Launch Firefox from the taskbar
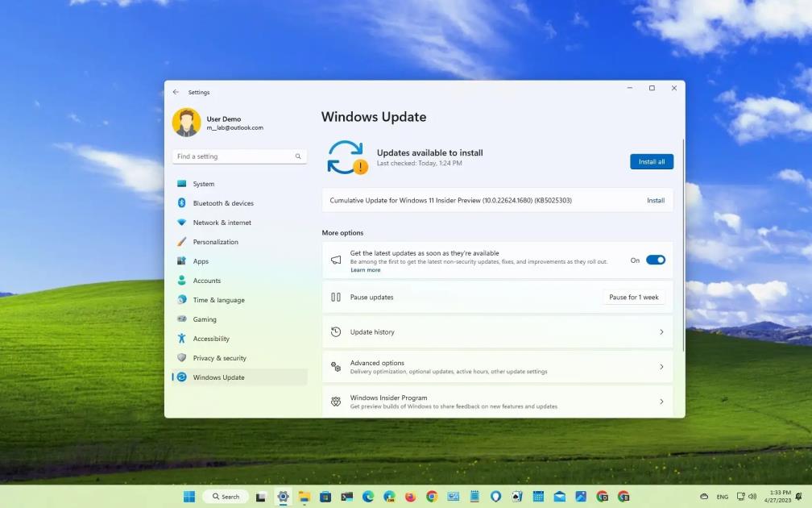This screenshot has height=508, width=812. point(410,497)
